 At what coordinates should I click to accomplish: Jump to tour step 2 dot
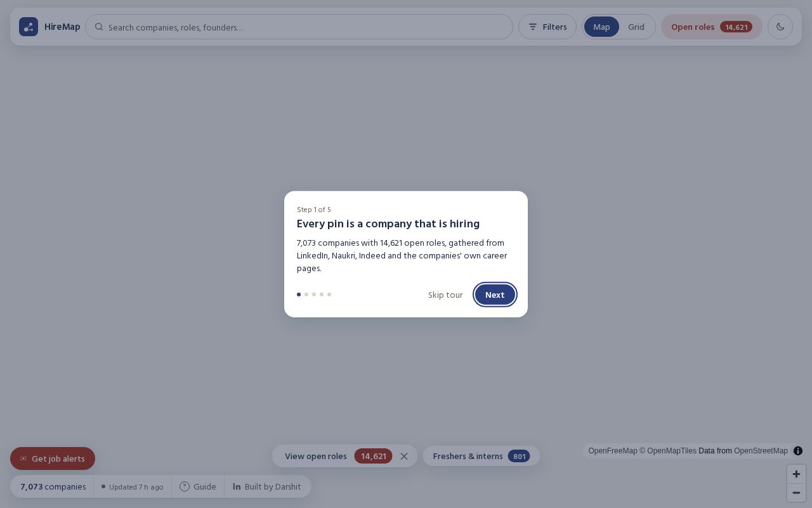306,295
